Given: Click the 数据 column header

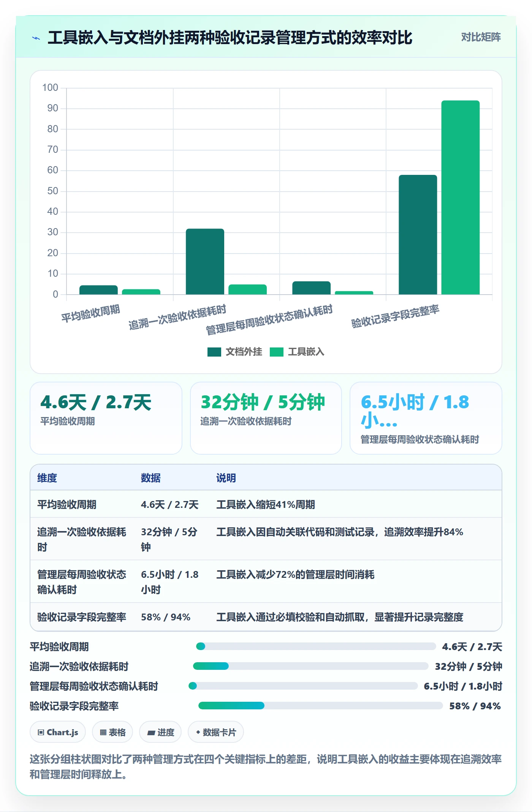Looking at the screenshot, I should [150, 478].
